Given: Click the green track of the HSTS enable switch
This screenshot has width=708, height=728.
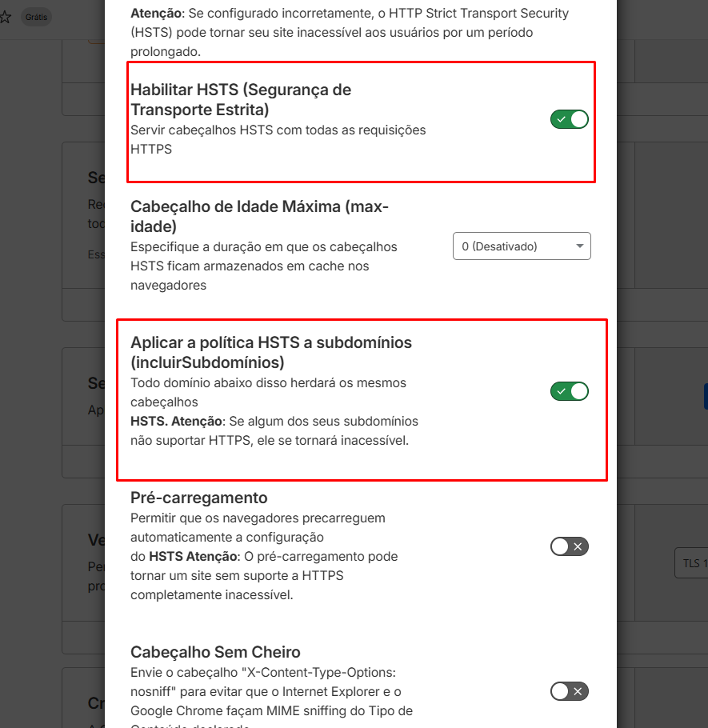Looking at the screenshot, I should click(x=570, y=119).
